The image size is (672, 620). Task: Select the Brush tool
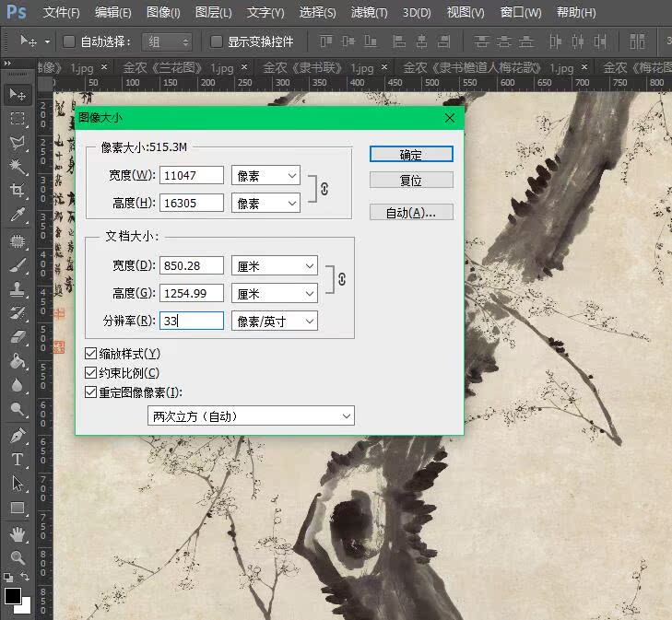point(18,266)
